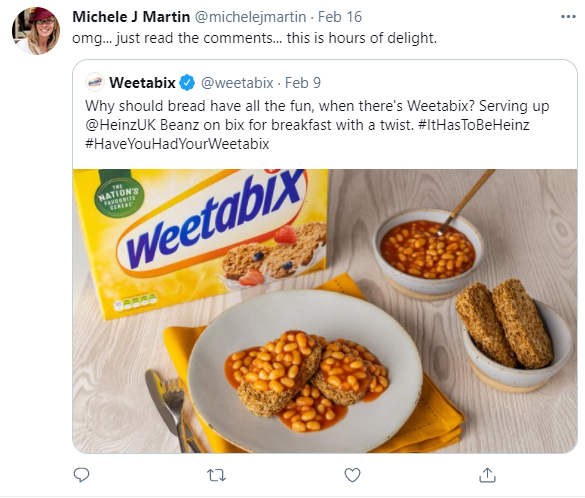585x498 pixels.
Task: Click the Weetabix display name
Action: (142, 83)
